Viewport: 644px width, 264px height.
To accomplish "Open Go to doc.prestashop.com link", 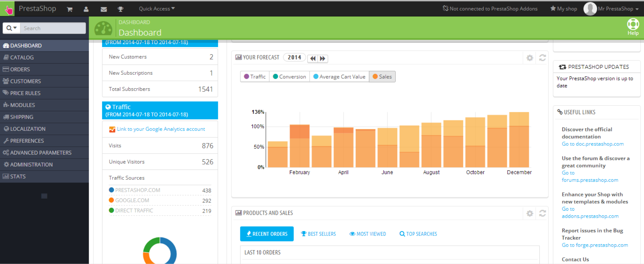I will coord(593,144).
